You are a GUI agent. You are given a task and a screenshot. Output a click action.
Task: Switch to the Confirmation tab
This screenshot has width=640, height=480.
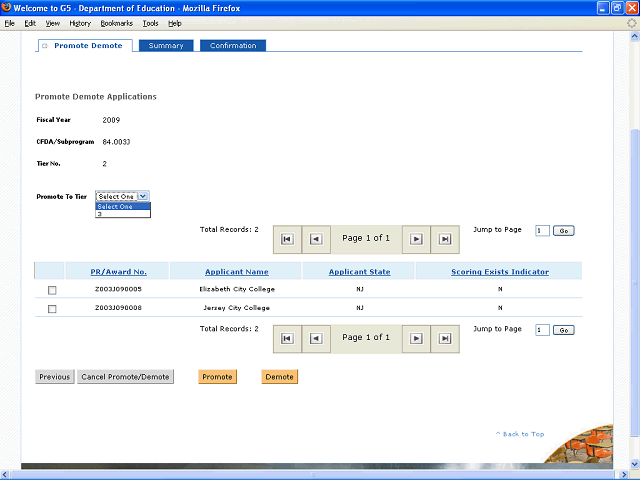coord(233,45)
